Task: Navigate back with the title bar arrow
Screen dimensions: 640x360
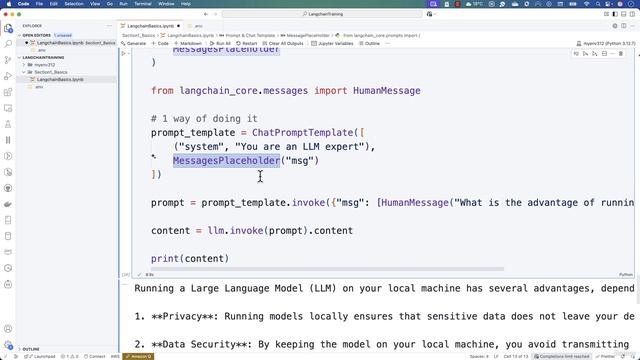Action: 206,14
